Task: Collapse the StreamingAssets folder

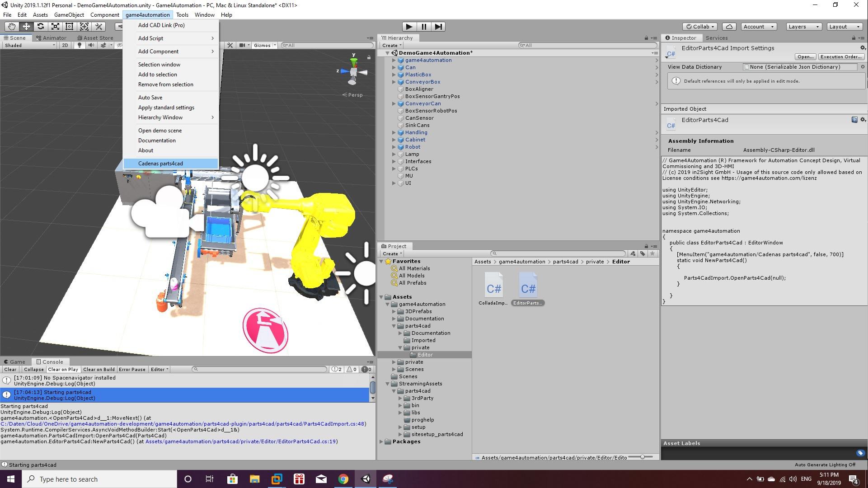Action: click(388, 384)
